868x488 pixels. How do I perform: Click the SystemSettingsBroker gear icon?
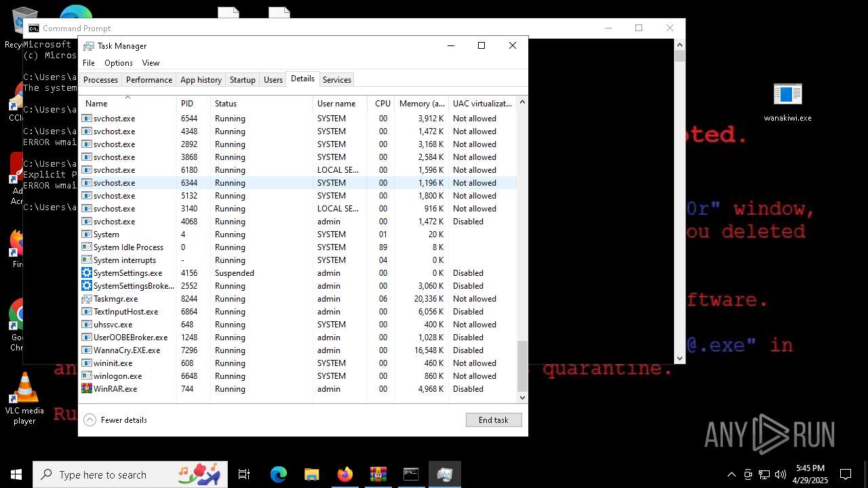(87, 286)
